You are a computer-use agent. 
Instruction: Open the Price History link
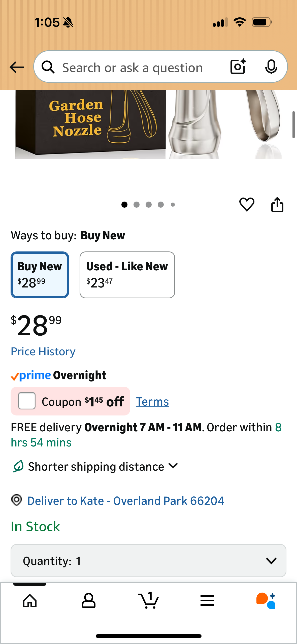tap(43, 351)
